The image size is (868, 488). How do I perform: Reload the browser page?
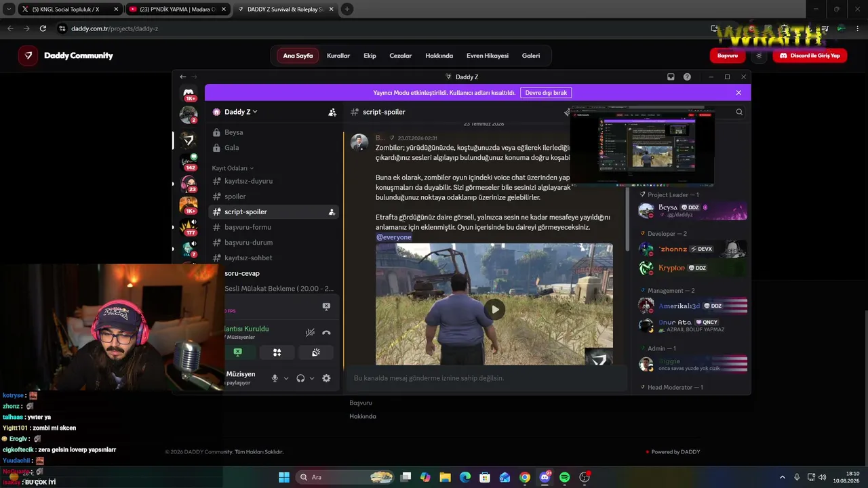tap(43, 28)
